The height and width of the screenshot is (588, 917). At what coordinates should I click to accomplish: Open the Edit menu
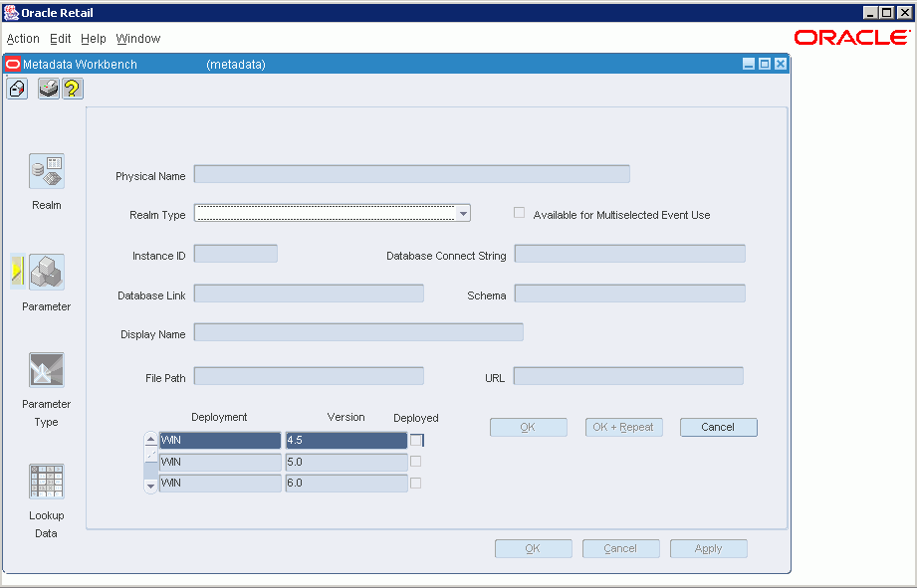point(60,39)
